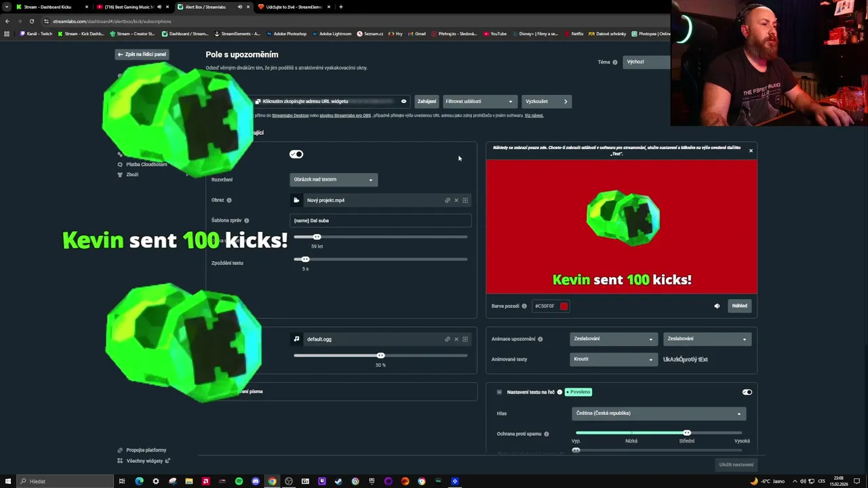Remove the Nový projekt.mp4 image file

coord(456,200)
